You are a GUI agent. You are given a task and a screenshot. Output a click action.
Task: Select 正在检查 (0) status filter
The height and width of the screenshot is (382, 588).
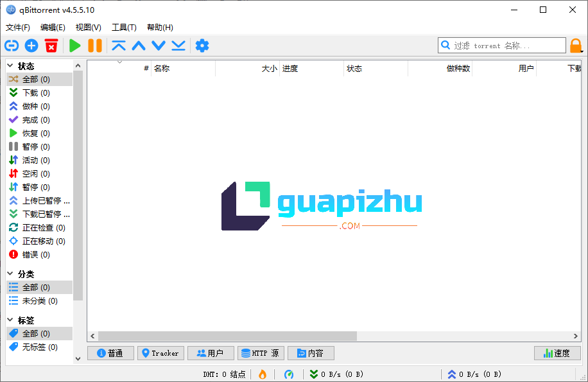[39, 227]
